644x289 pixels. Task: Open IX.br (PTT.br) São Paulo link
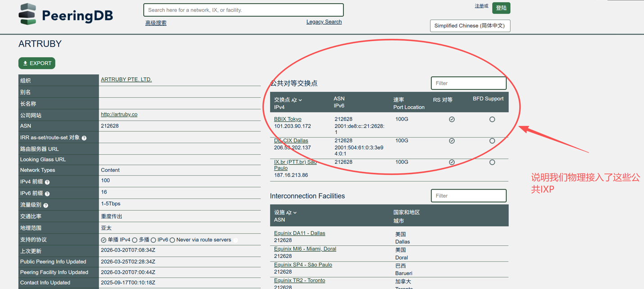[295, 165]
